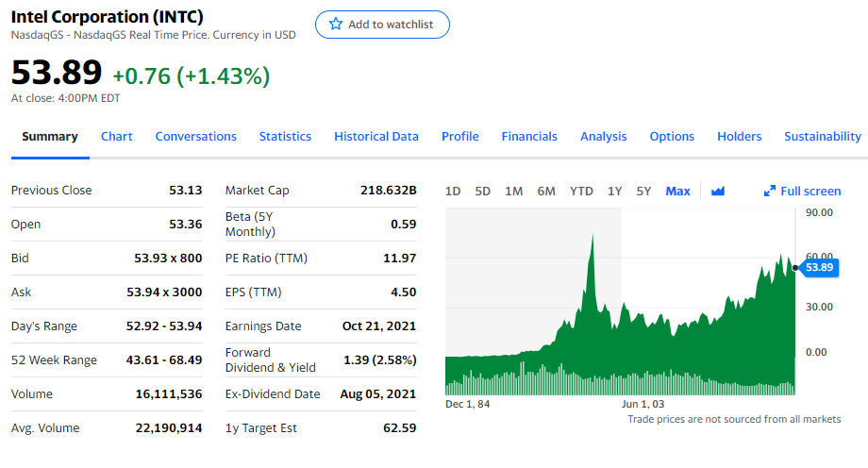
Task: Click the Day's Range value 52.92 - 53.94
Action: [x=164, y=326]
